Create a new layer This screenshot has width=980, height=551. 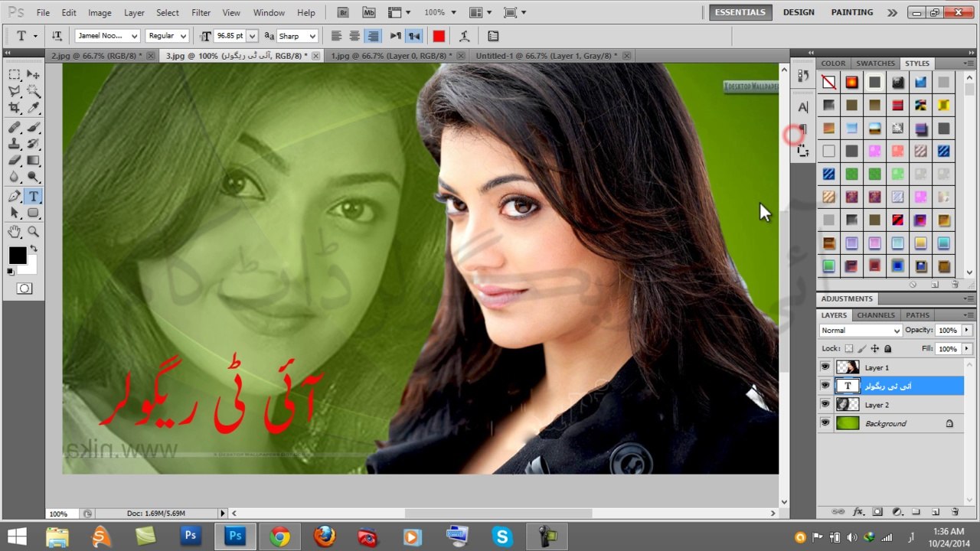[x=936, y=511]
